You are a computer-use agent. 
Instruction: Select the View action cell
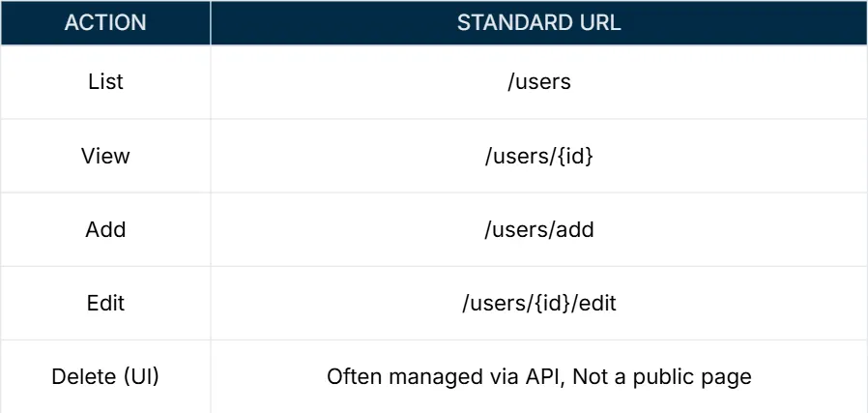[105, 156]
